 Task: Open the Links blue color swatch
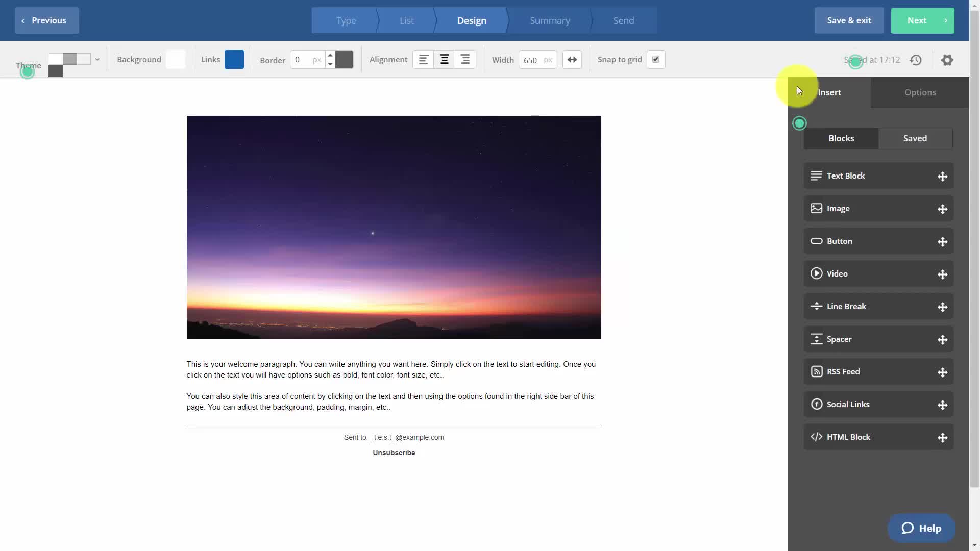coord(234,60)
